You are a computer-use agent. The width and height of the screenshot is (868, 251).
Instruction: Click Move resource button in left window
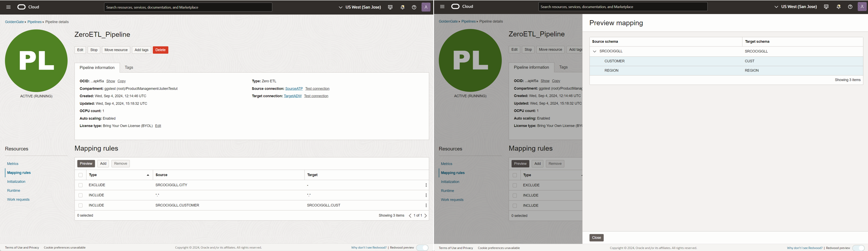[x=116, y=50]
